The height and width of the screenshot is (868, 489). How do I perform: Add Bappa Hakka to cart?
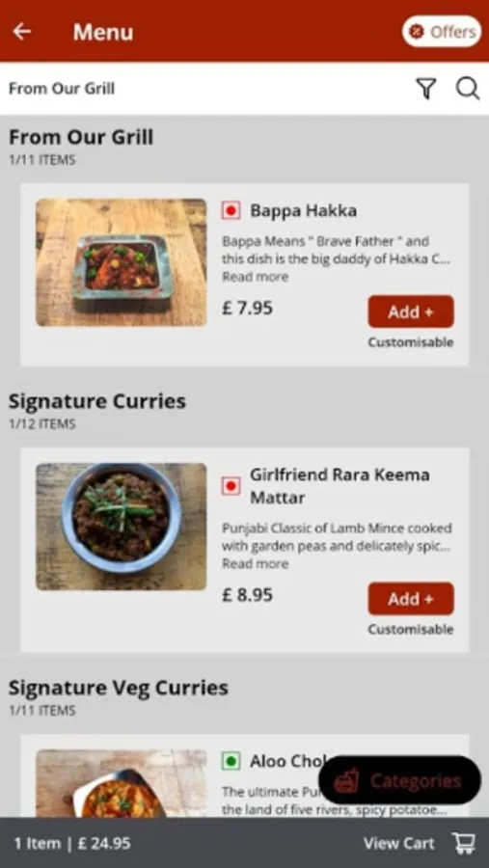point(411,312)
